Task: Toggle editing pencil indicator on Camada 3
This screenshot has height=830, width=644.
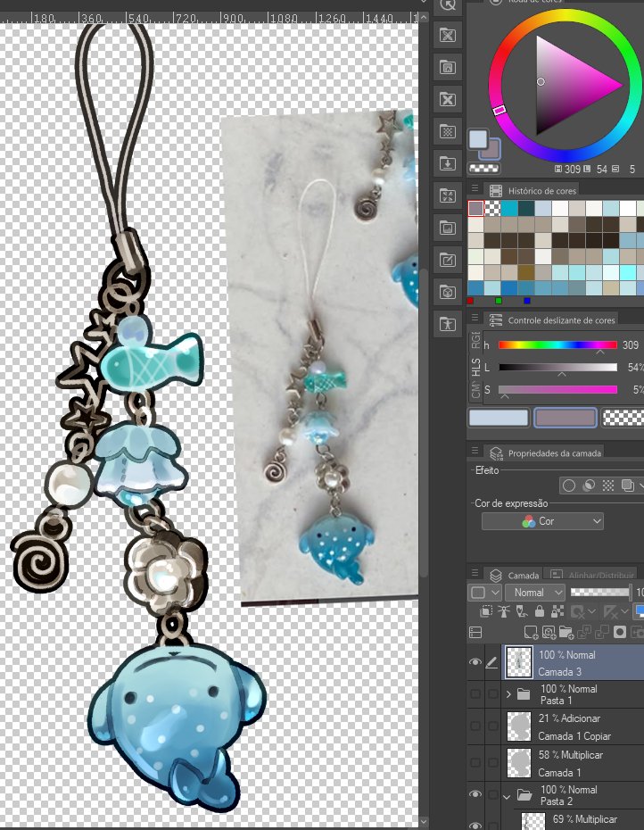Action: [x=492, y=662]
